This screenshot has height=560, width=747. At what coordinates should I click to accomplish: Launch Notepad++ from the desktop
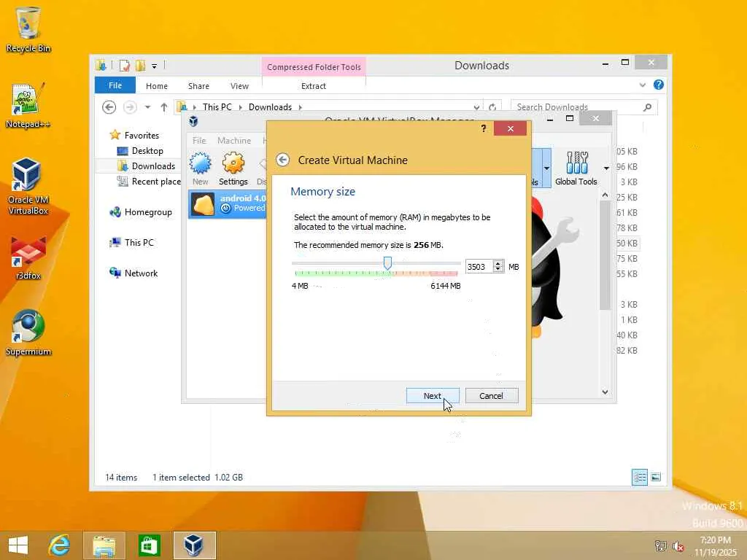tap(28, 106)
